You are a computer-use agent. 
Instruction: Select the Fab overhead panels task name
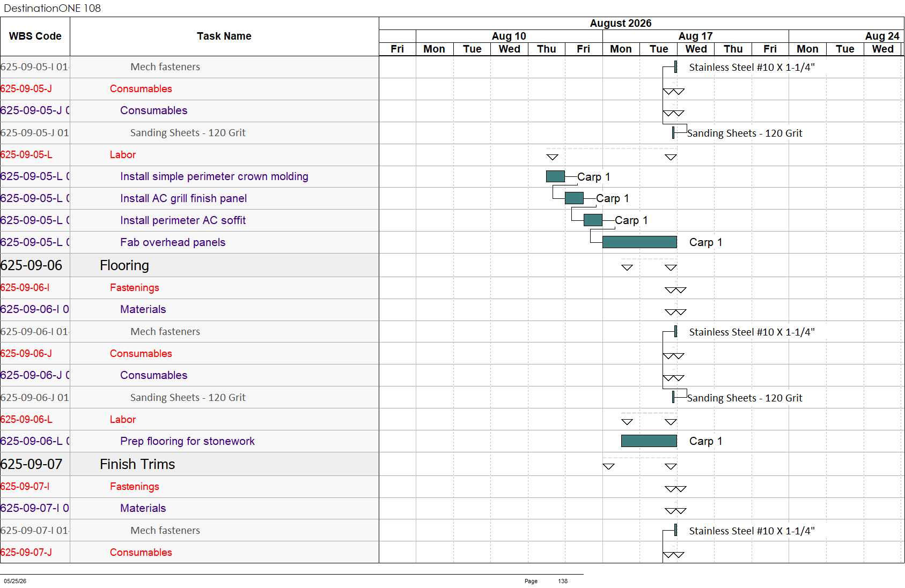point(173,242)
